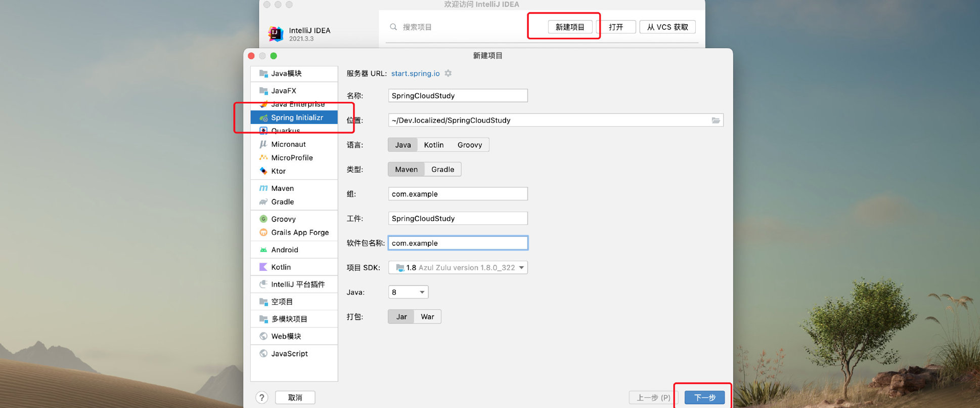Click the Web模块 globe icon
980x408 pixels.
click(x=263, y=336)
